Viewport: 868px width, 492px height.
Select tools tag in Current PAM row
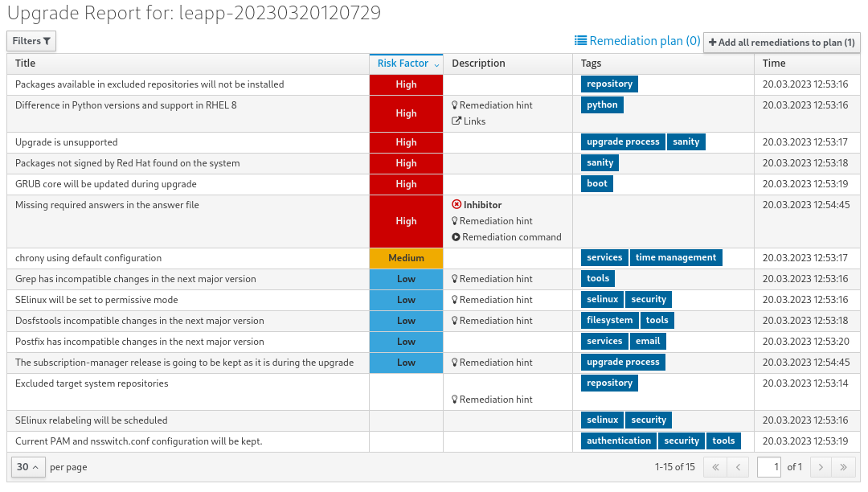(723, 441)
